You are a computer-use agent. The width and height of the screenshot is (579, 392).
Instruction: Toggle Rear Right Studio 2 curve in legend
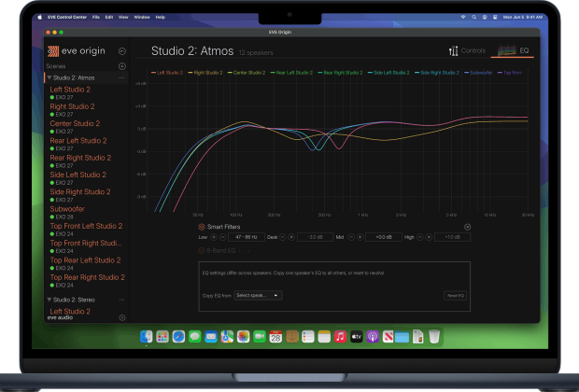pos(340,73)
